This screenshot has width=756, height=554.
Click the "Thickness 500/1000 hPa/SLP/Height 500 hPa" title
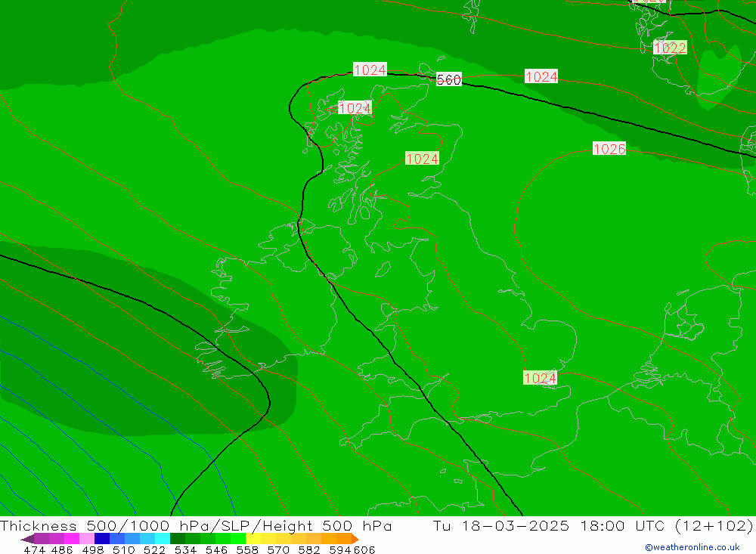click(196, 525)
